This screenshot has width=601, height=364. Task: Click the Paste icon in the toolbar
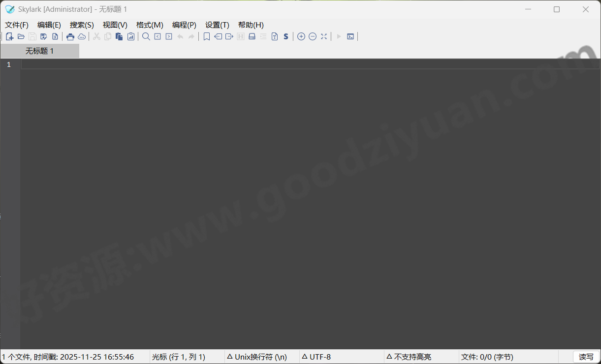119,36
